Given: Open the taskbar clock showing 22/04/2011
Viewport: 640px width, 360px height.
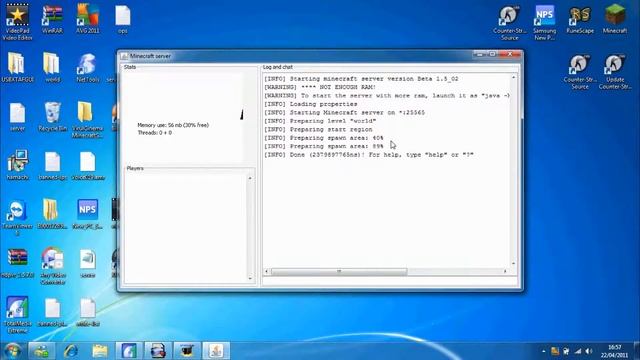Looking at the screenshot, I should point(614,351).
